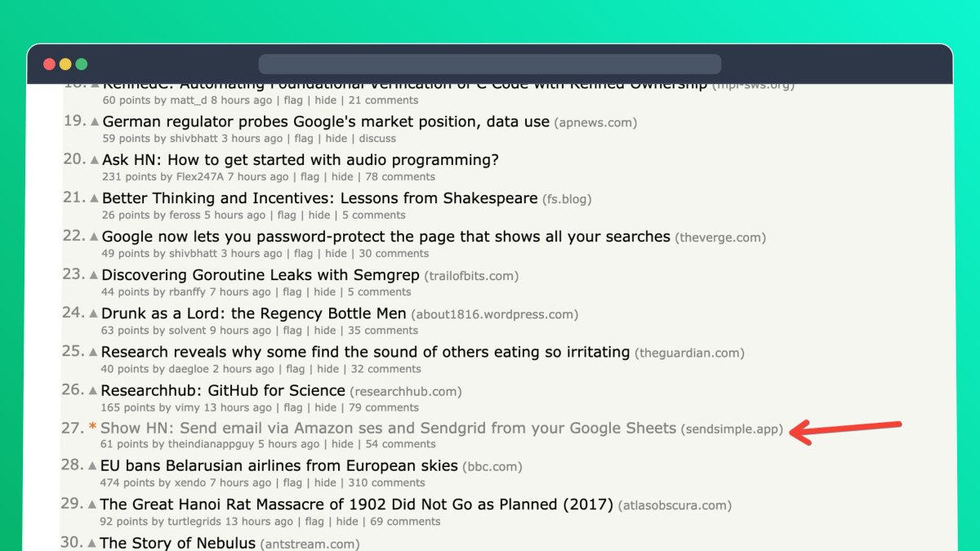980x551 pixels.
Task: Open Researchhub: GitHub for Science link
Action: click(x=223, y=390)
